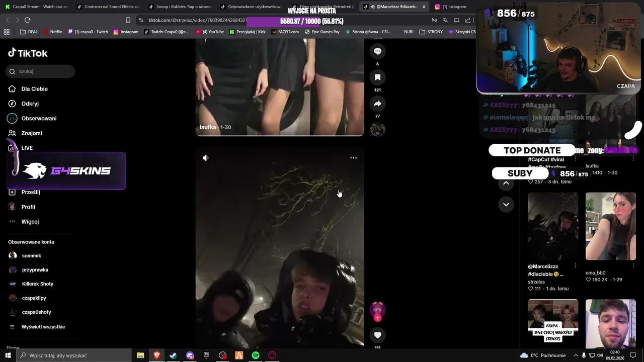Viewport: 644px width, 362px height.
Task: Open sound disc of laufka video
Action: pyautogui.click(x=377, y=129)
